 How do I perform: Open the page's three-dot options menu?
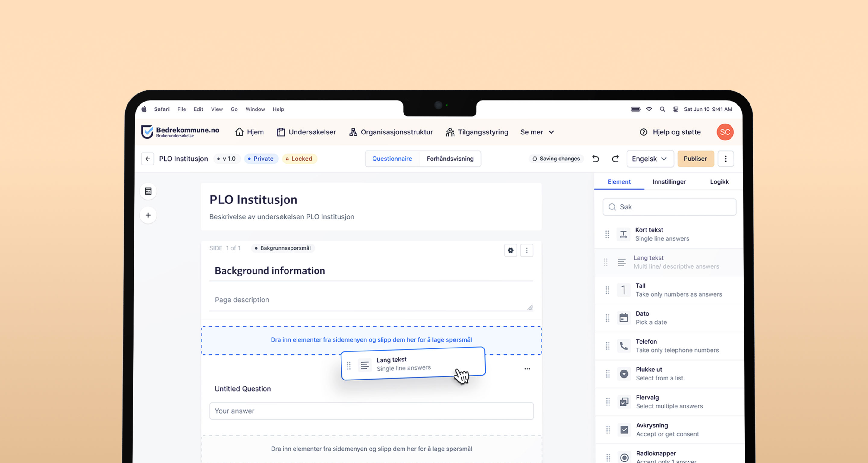[527, 250]
